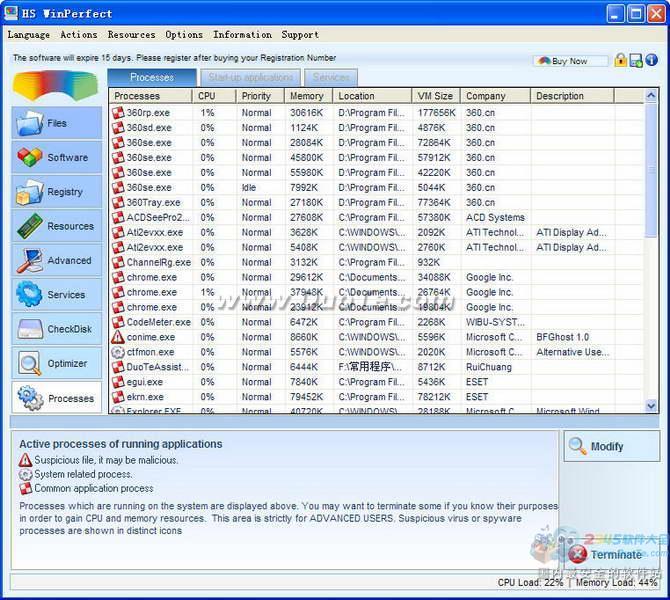Select the 360Tray.exe process name
The height and width of the screenshot is (600, 670).
point(153,203)
